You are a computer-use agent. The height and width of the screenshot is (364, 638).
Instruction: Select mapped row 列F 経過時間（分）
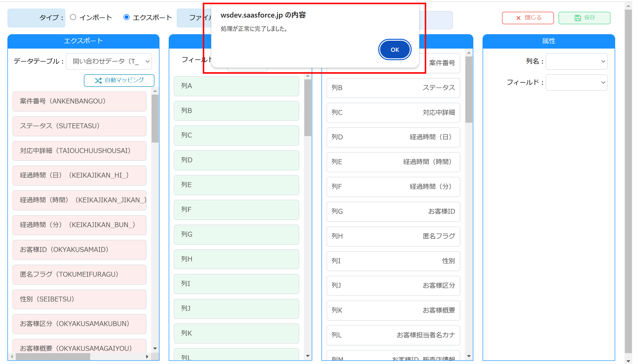point(393,187)
